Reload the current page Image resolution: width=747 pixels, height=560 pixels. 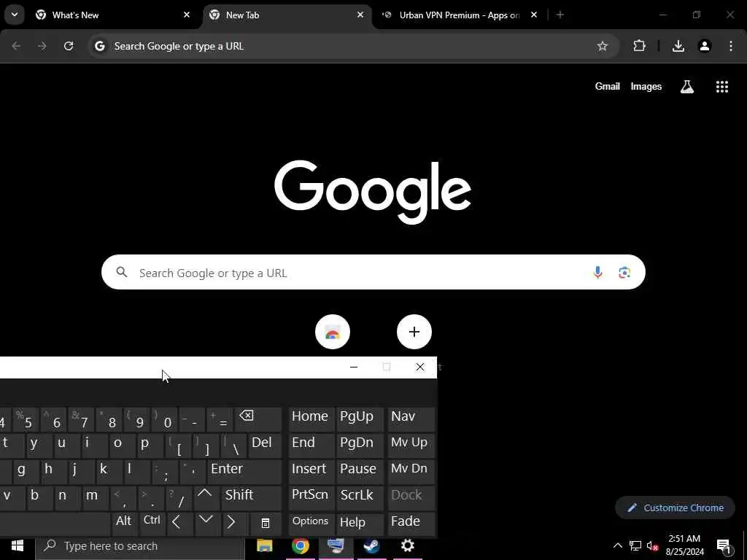click(69, 46)
